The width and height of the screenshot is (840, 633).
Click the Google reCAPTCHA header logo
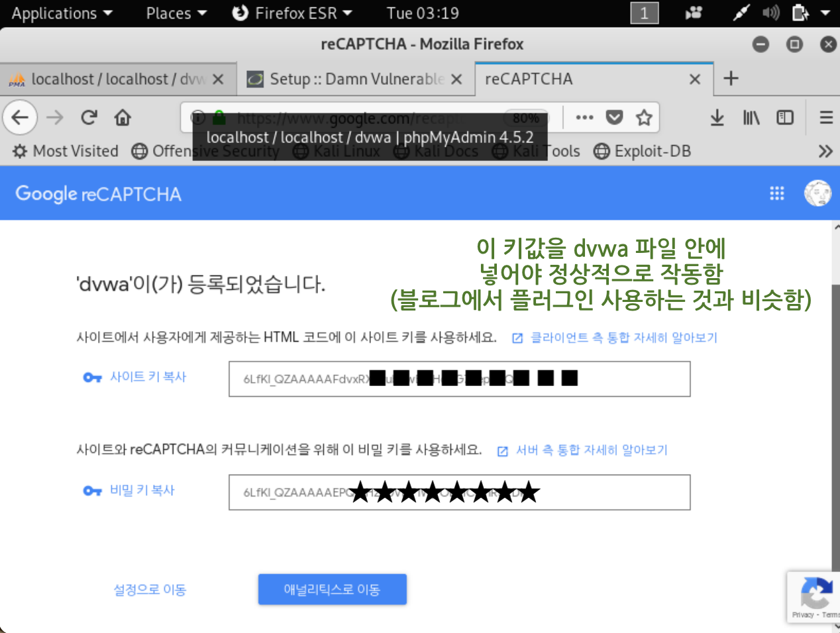coord(98,193)
